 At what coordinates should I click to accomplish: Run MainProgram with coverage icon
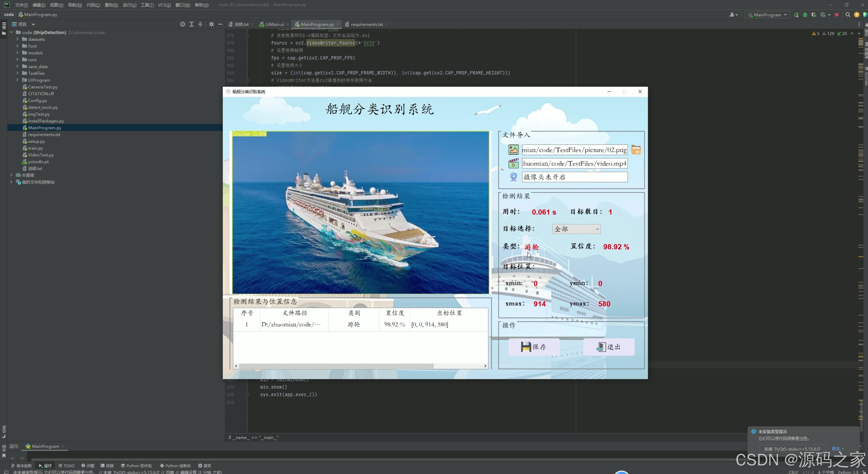pyautogui.click(x=814, y=15)
